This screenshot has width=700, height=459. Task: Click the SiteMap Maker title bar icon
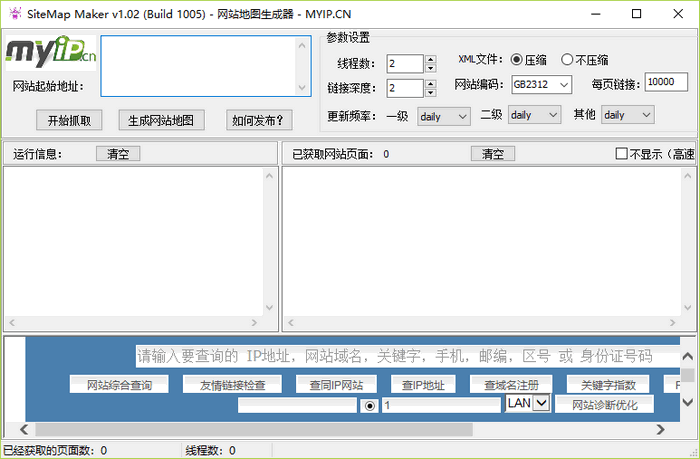click(x=15, y=13)
